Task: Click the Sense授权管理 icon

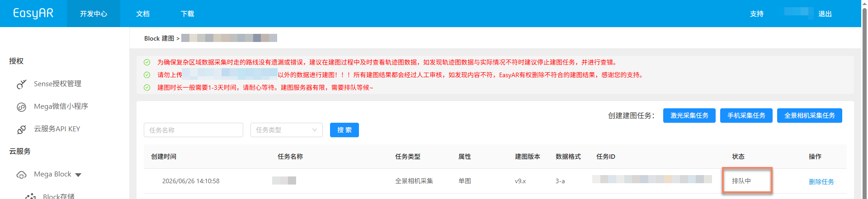Action: tap(21, 84)
